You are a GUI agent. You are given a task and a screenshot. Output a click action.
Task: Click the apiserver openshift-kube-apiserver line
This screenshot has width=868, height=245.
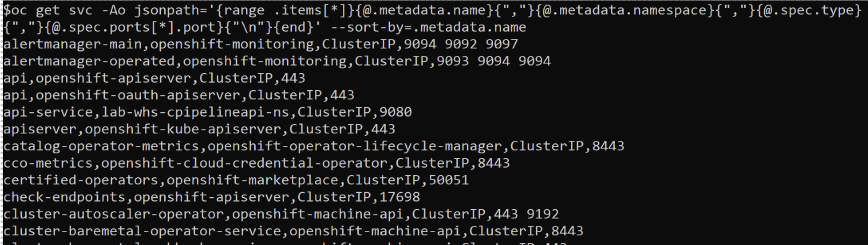tap(199, 129)
